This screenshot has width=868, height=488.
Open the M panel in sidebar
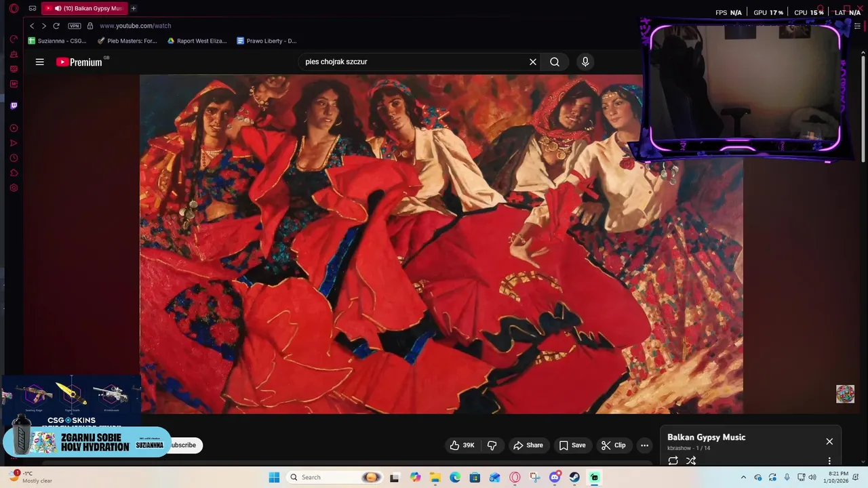(14, 84)
